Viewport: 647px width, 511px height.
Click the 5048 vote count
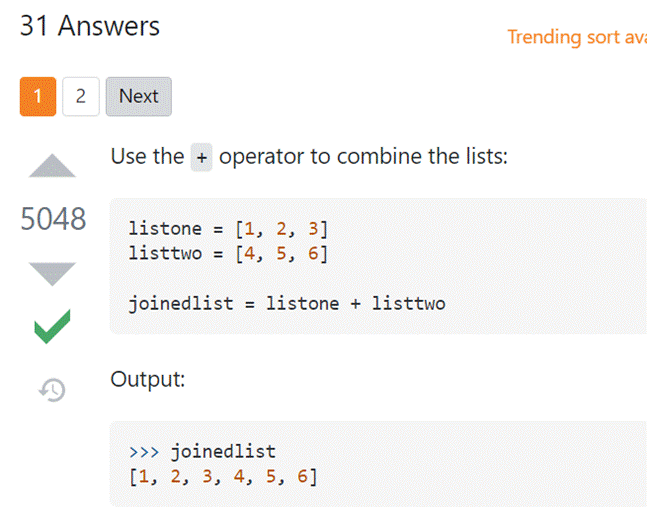coord(53,219)
